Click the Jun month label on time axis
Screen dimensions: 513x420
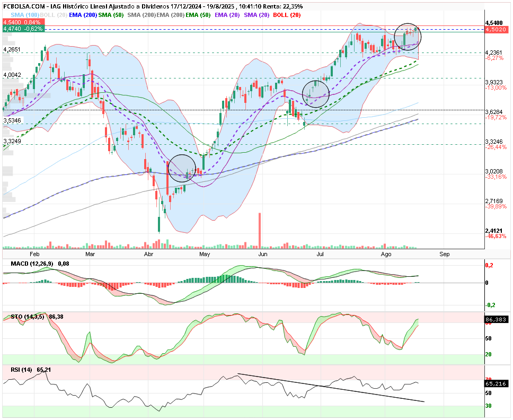click(263, 254)
